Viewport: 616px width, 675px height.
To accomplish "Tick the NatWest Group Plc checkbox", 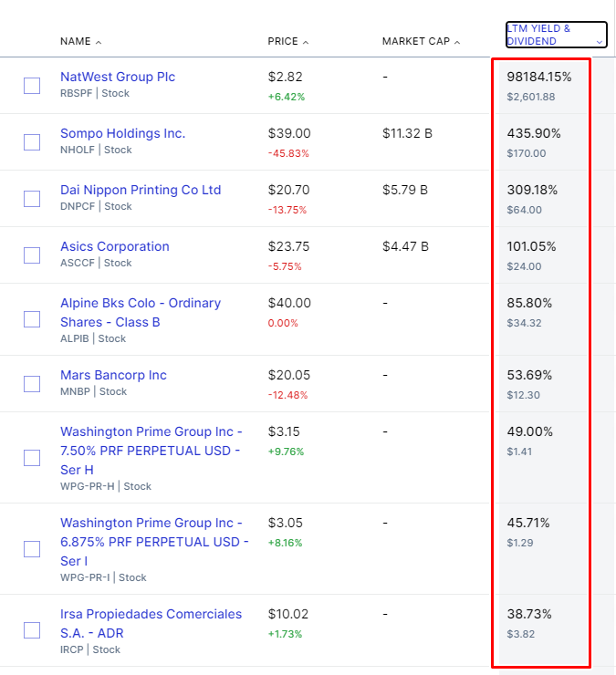I will click(x=32, y=86).
